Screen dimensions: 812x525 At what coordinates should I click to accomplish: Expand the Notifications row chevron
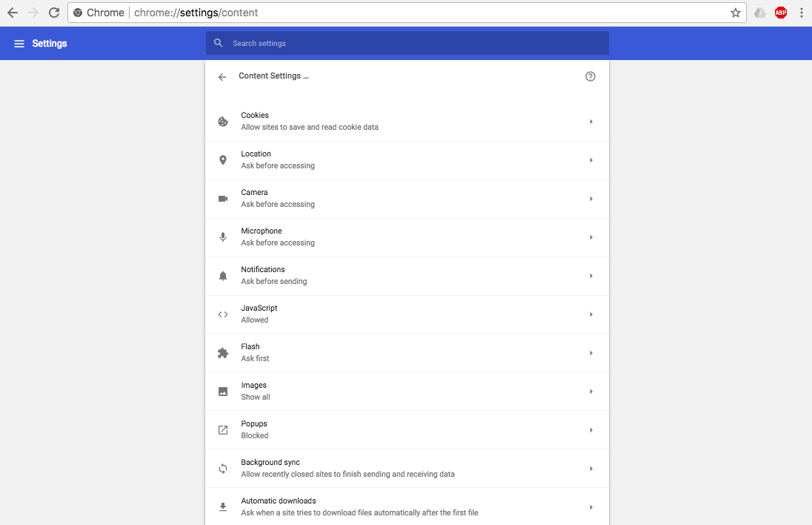[591, 276]
